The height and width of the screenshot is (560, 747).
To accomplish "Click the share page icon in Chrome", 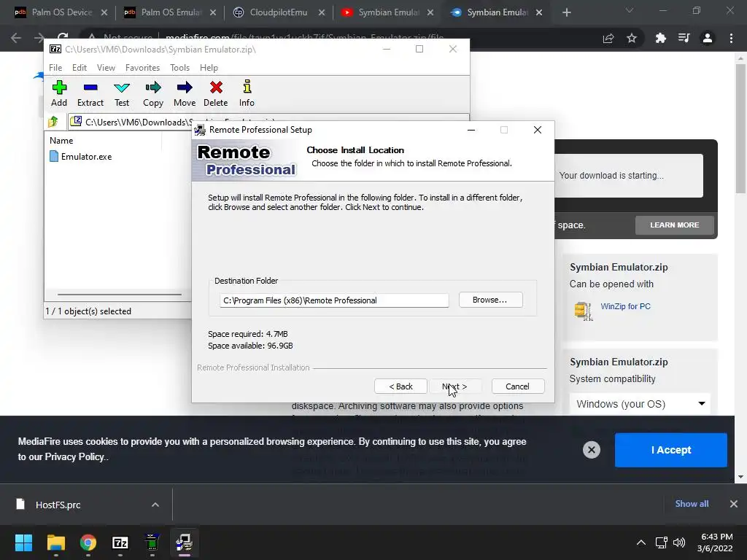I will pyautogui.click(x=608, y=38).
